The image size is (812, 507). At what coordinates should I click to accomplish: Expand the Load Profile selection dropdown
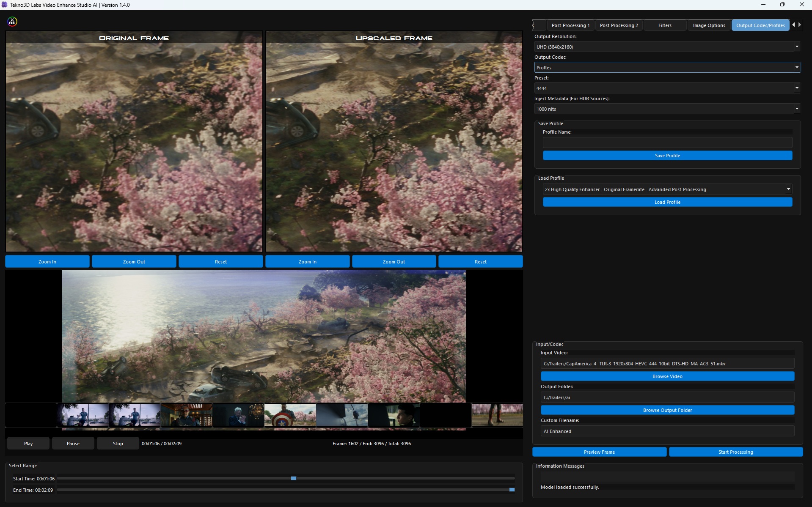pyautogui.click(x=667, y=189)
